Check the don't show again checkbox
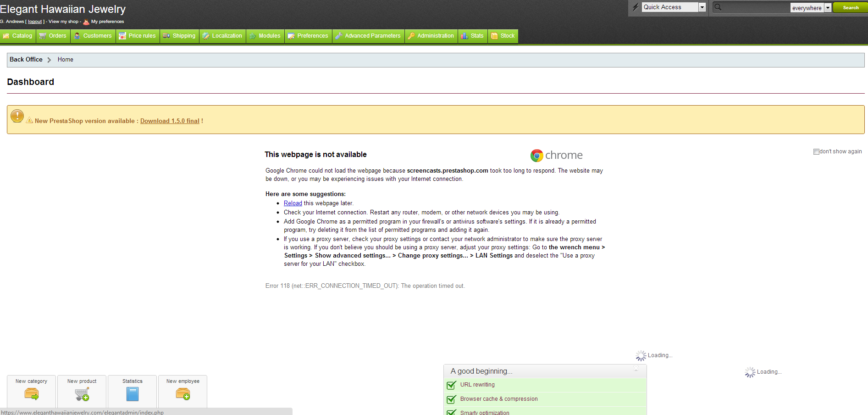 coord(816,151)
